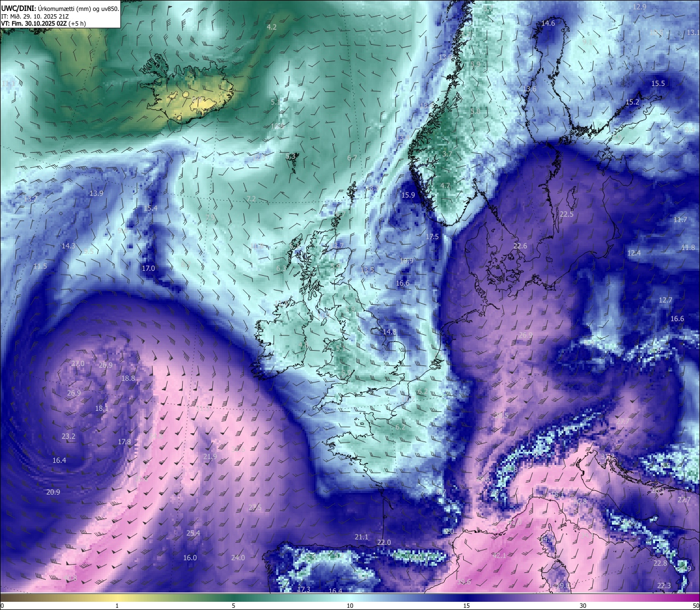Click the 21.1 value north of Spain

pos(361,537)
